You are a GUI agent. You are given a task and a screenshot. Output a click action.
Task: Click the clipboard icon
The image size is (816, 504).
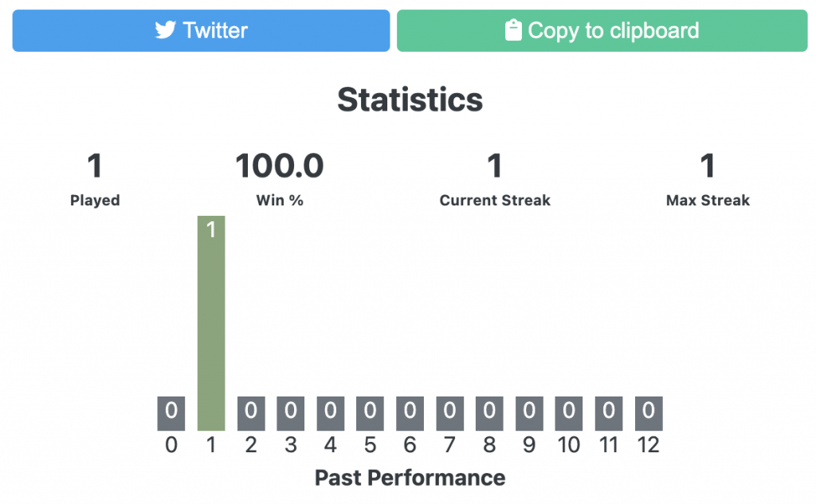coord(512,30)
